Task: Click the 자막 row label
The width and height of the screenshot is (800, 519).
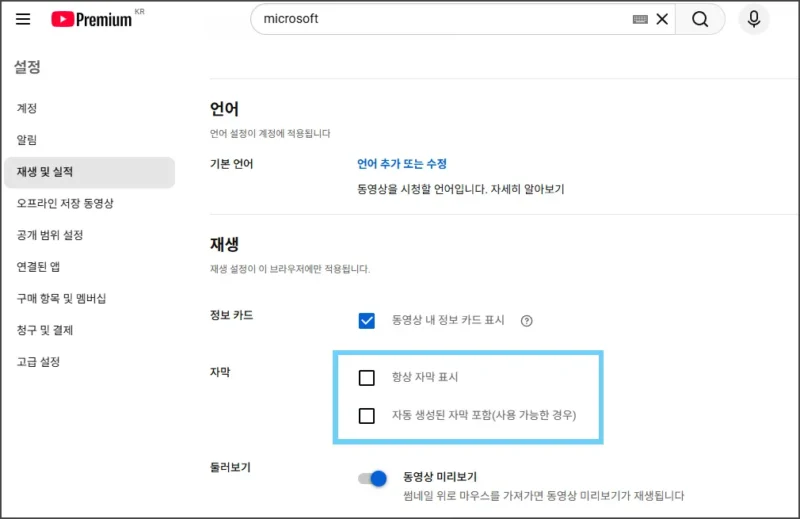Action: pos(220,372)
